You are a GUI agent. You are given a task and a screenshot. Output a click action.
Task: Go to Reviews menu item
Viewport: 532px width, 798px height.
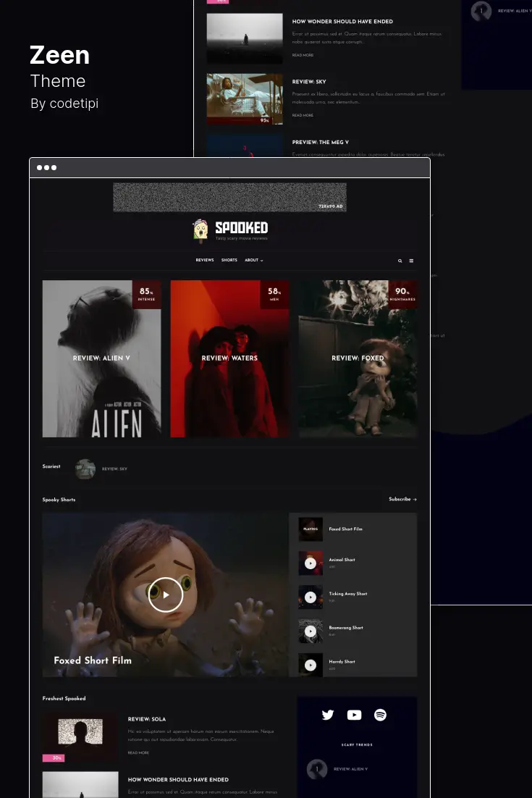pos(205,260)
